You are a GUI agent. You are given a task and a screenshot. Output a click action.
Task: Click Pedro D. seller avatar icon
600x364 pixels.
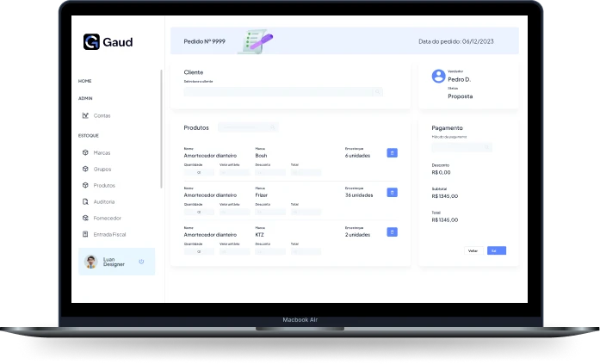[x=438, y=77]
